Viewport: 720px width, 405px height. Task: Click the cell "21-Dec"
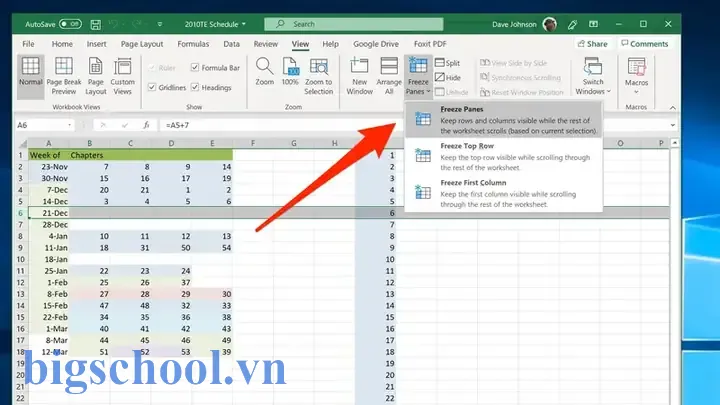coord(49,213)
